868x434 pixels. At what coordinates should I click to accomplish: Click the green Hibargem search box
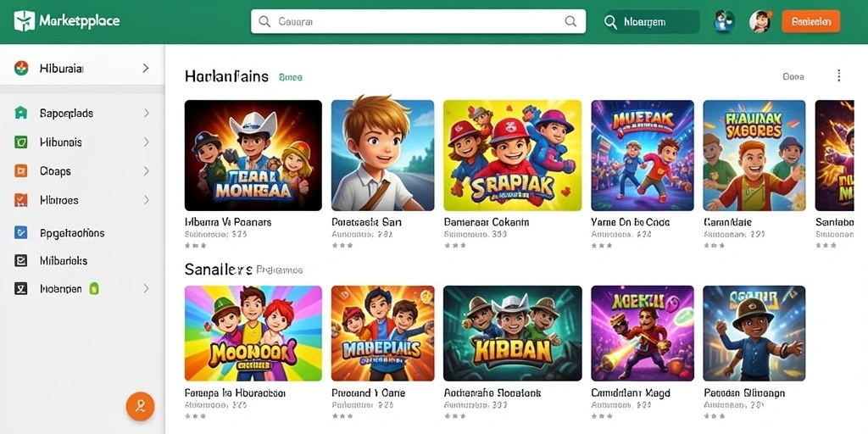click(651, 22)
